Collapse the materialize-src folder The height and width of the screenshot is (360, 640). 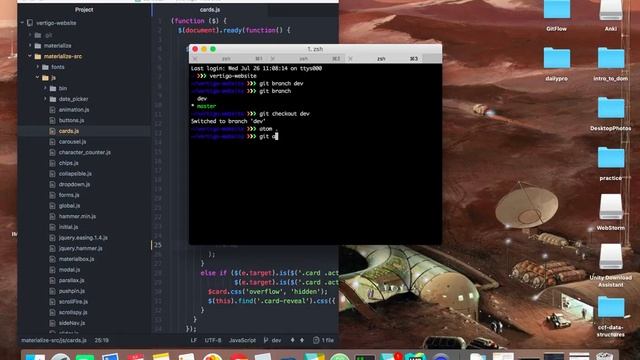click(30, 56)
